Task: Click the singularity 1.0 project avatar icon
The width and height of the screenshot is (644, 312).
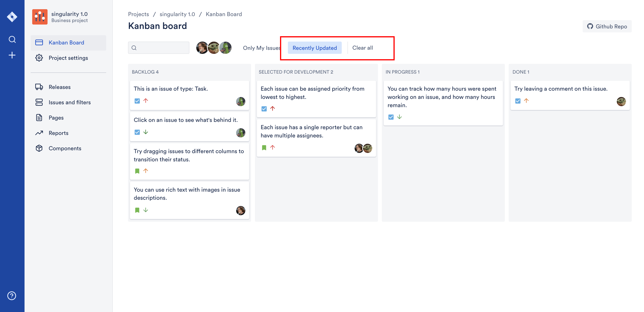Action: [x=40, y=17]
